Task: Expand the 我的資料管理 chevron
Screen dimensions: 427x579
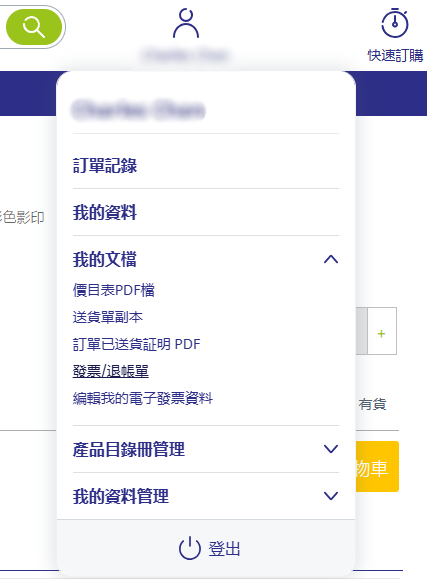Action: pyautogui.click(x=331, y=496)
